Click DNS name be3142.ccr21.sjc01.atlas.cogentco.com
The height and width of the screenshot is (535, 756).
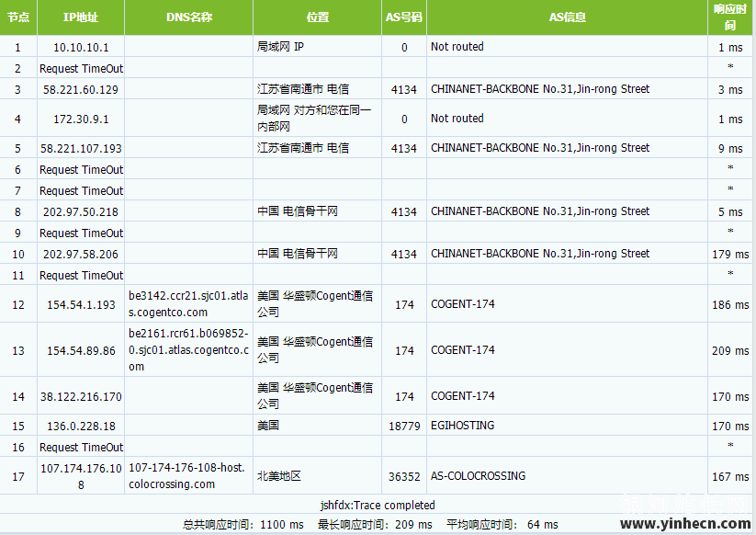[x=188, y=304]
